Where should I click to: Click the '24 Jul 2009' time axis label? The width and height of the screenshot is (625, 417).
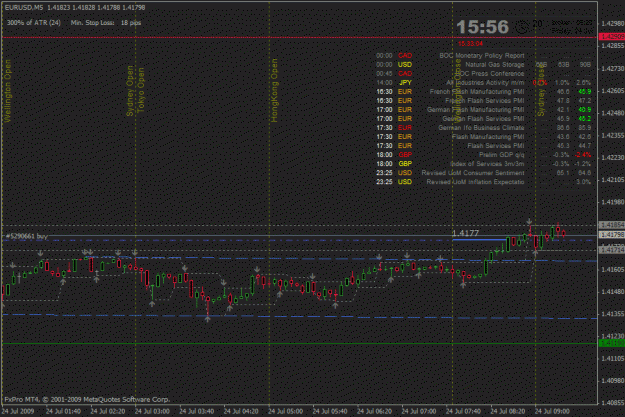pos(18,411)
